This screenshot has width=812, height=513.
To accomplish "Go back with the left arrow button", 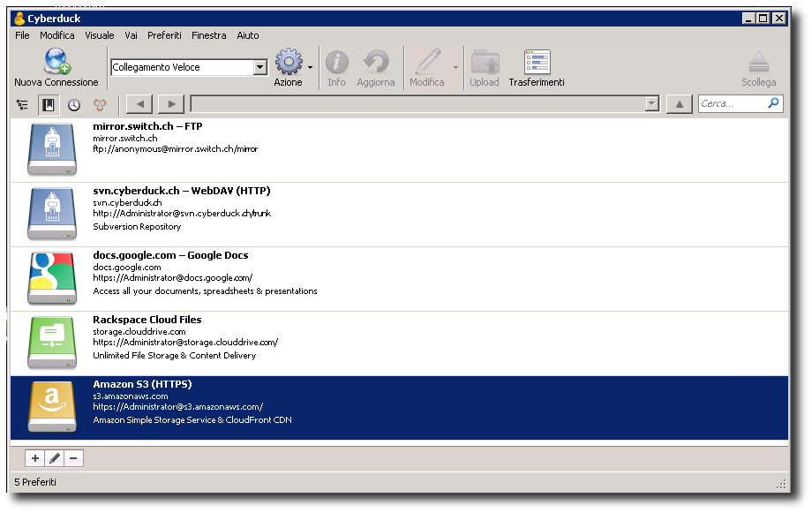I will point(139,104).
